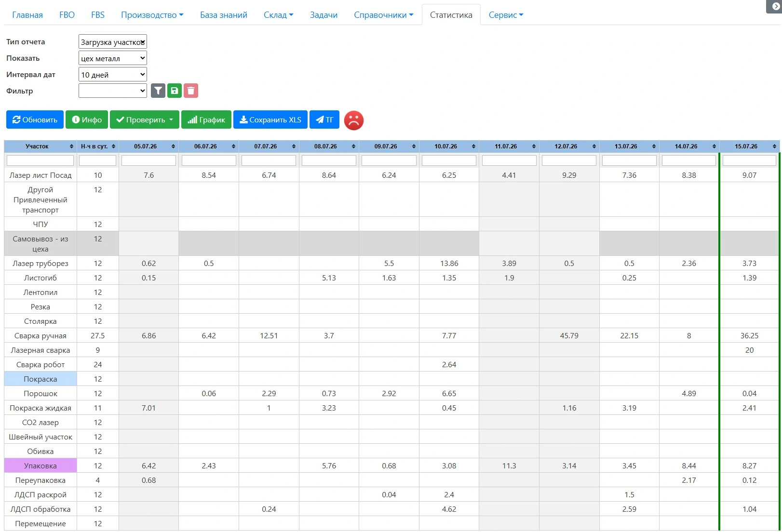
Task: Open Показать dropdown with цех металл
Action: 113,58
